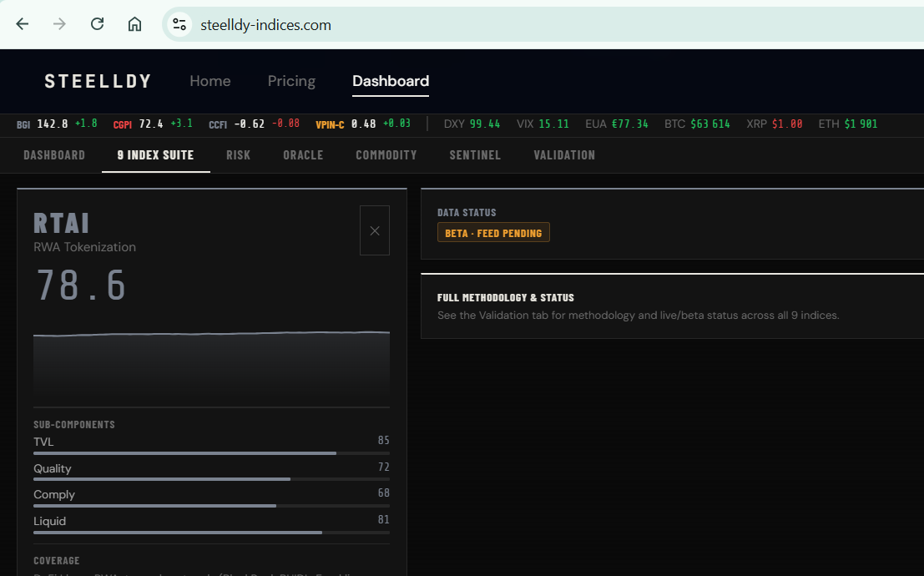Click the Quality progress bar

[211, 479]
